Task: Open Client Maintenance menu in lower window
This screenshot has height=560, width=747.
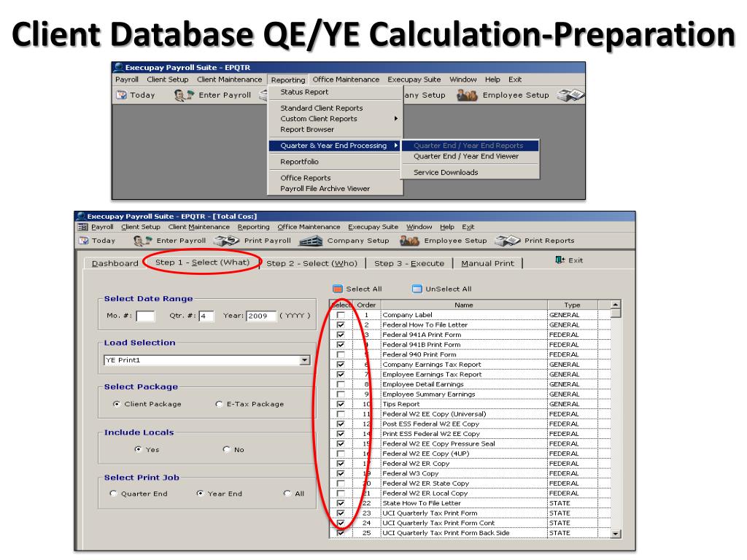Action: click(x=198, y=227)
